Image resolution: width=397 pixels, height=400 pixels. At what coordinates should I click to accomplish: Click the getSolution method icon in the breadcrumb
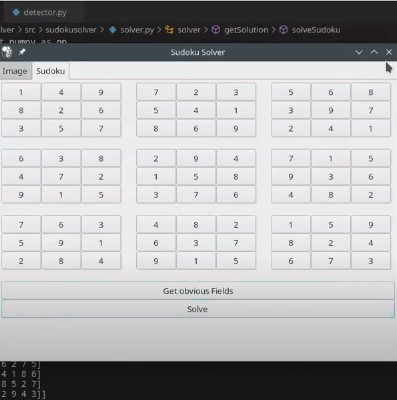[216, 30]
